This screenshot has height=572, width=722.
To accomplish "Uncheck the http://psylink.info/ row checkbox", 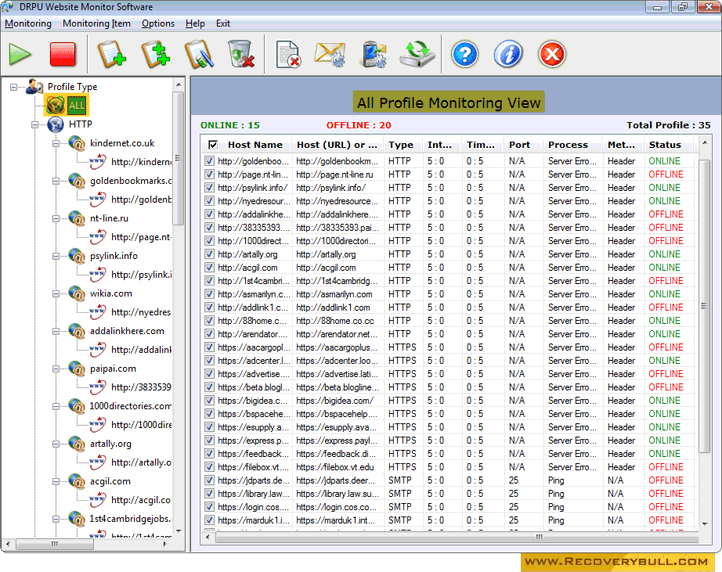I will pos(210,187).
